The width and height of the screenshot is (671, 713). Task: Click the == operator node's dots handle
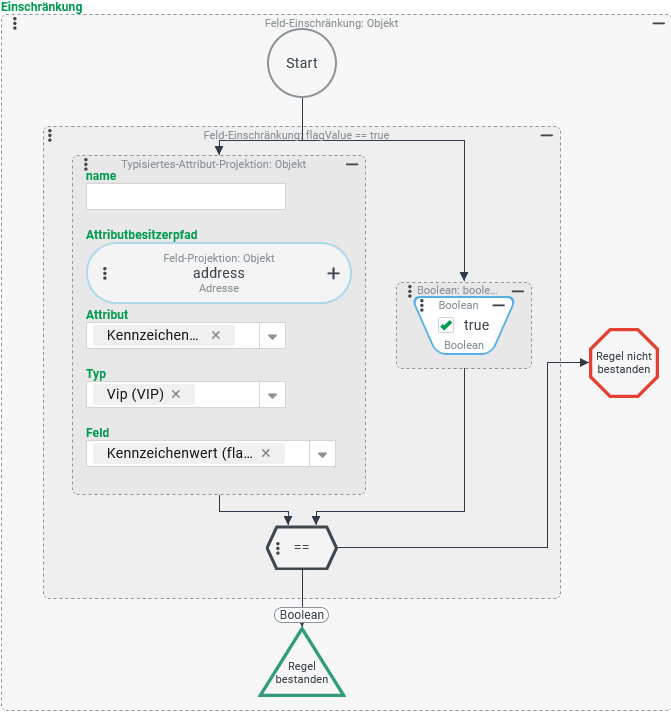pyautogui.click(x=278, y=547)
